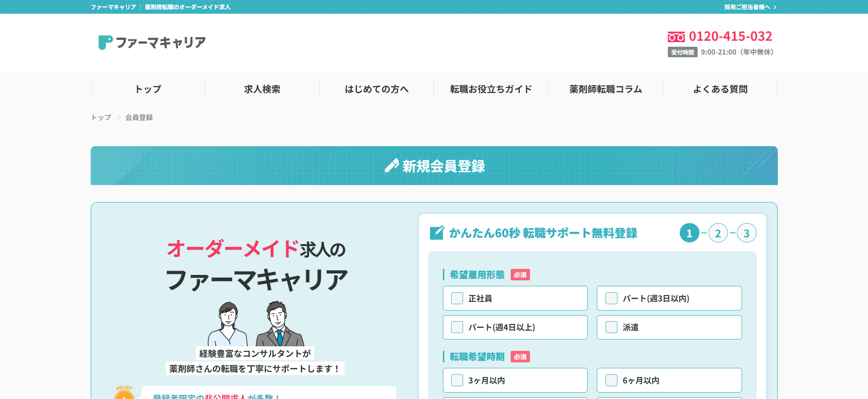
Task: Click step 3 circle indicator
Action: point(747,233)
